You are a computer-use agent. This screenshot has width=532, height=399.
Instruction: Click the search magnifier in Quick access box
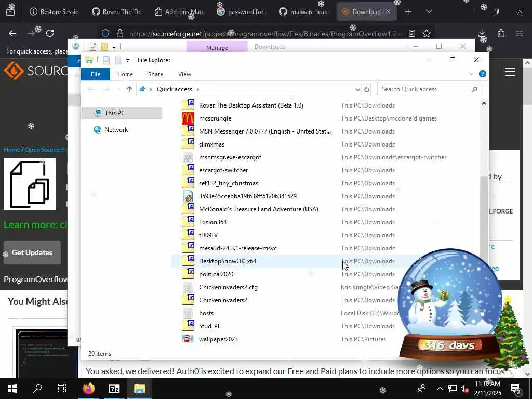pyautogui.click(x=474, y=89)
